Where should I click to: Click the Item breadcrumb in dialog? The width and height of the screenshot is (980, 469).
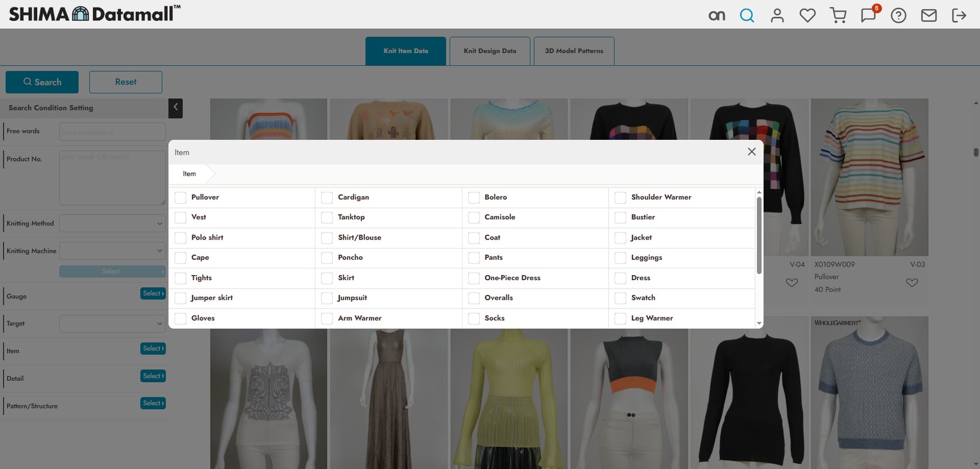(x=189, y=174)
